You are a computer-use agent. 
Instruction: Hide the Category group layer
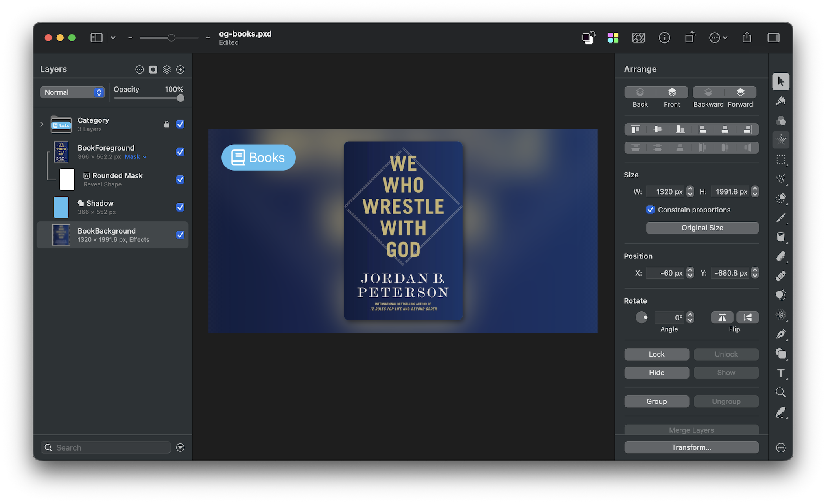tap(180, 124)
